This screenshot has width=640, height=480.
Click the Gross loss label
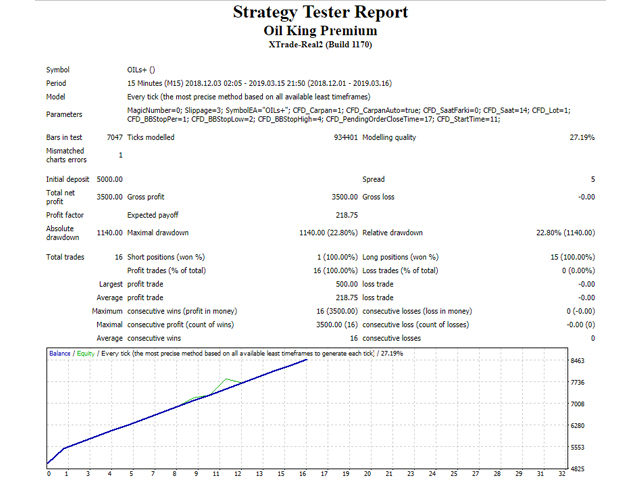tap(378, 197)
